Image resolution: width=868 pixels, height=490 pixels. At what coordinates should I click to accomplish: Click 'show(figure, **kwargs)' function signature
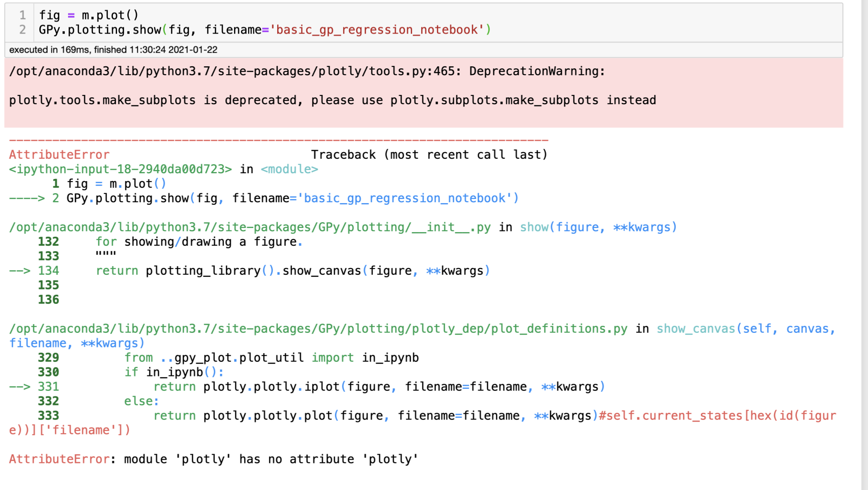pos(598,227)
